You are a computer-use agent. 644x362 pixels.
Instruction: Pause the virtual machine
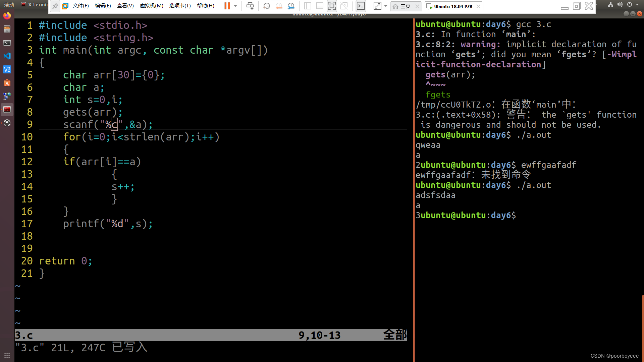(x=227, y=6)
